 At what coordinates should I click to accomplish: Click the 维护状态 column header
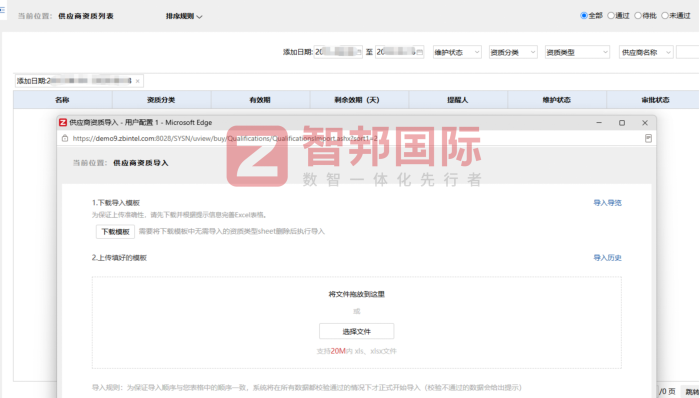557,100
